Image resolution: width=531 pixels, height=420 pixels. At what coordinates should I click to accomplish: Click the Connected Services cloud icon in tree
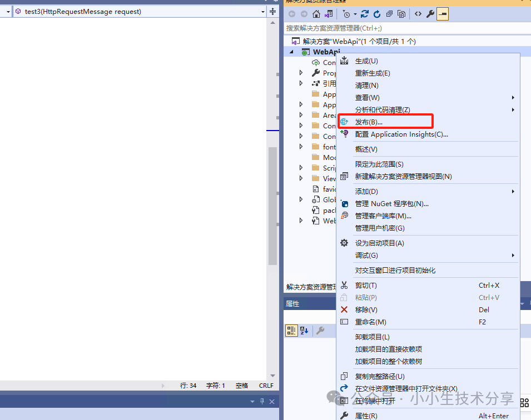click(315, 63)
